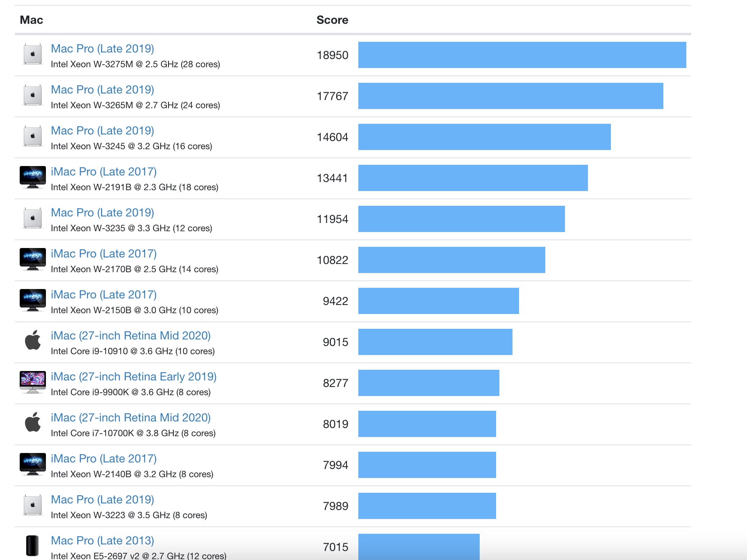Click the Mac Pro tower icon beside the 28-core entry
This screenshot has height=560, width=747.
[33, 55]
